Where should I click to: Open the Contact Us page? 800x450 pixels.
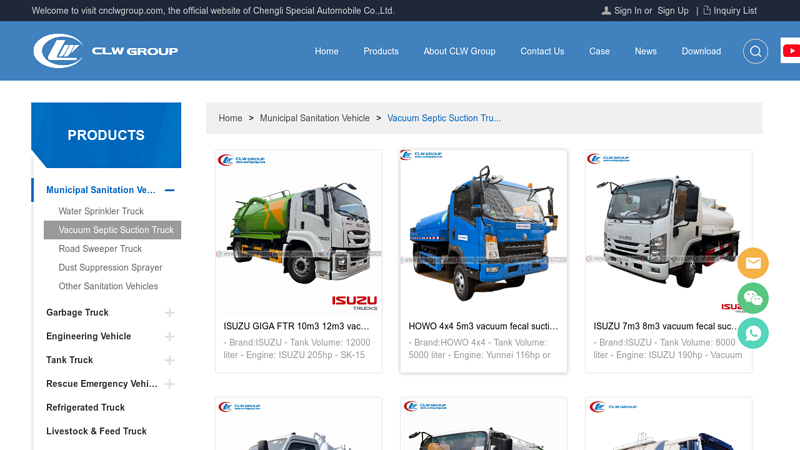pos(542,51)
